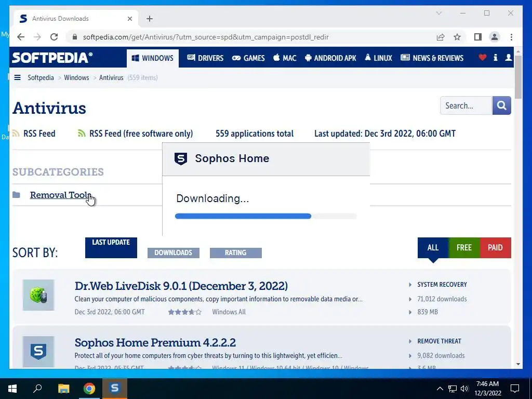Filter list to PAID software

pos(495,248)
